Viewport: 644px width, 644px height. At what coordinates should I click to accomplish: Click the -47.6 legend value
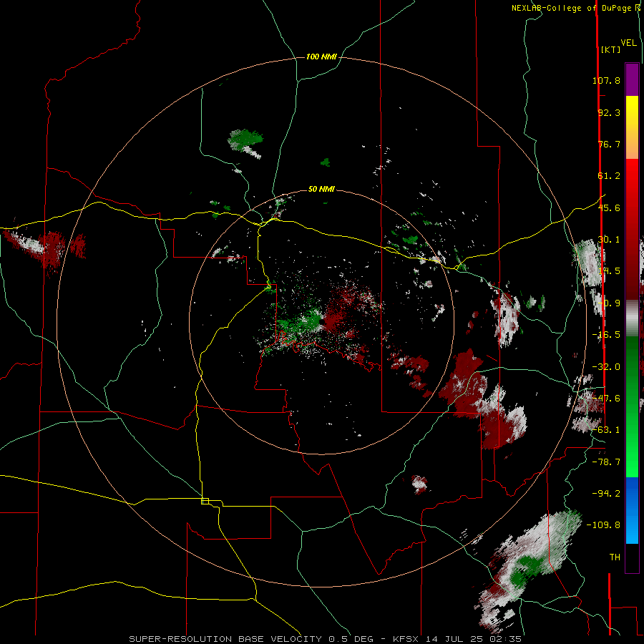point(606,399)
